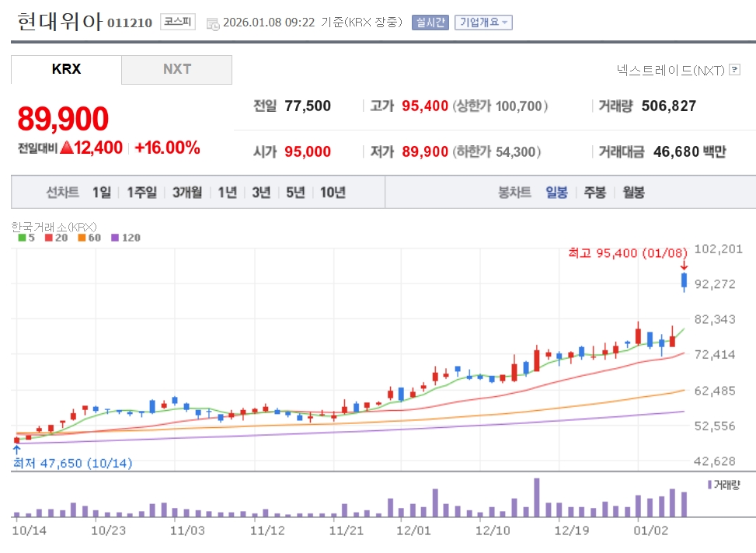Screen dimensions: 756x553
Task: Click the red up-triangle price change icon
Action: (x=66, y=148)
